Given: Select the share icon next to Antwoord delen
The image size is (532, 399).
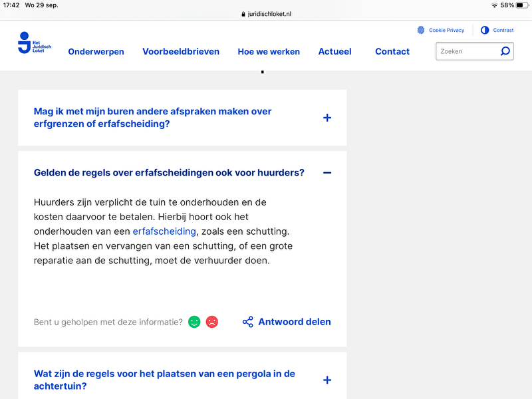Looking at the screenshot, I should pyautogui.click(x=246, y=321).
